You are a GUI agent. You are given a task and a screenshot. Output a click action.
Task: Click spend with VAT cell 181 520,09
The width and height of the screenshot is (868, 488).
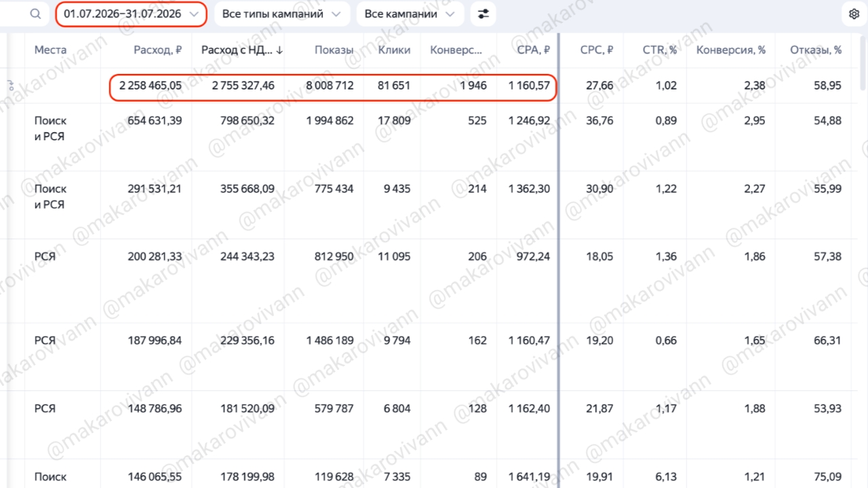point(248,409)
